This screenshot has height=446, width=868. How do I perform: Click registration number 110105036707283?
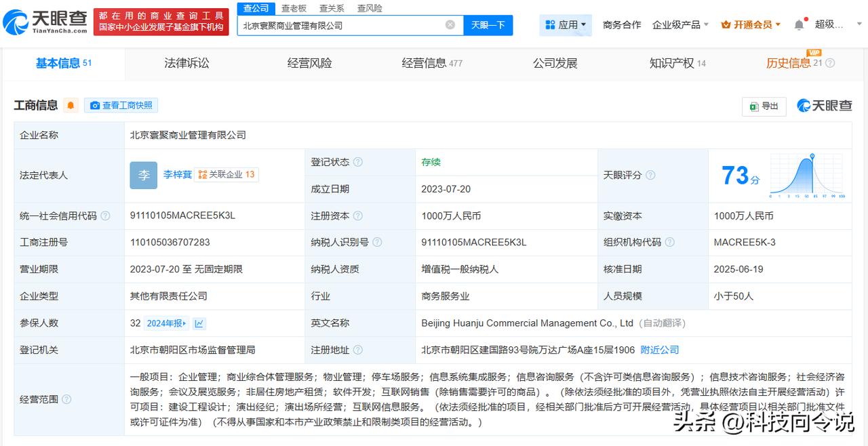(170, 242)
